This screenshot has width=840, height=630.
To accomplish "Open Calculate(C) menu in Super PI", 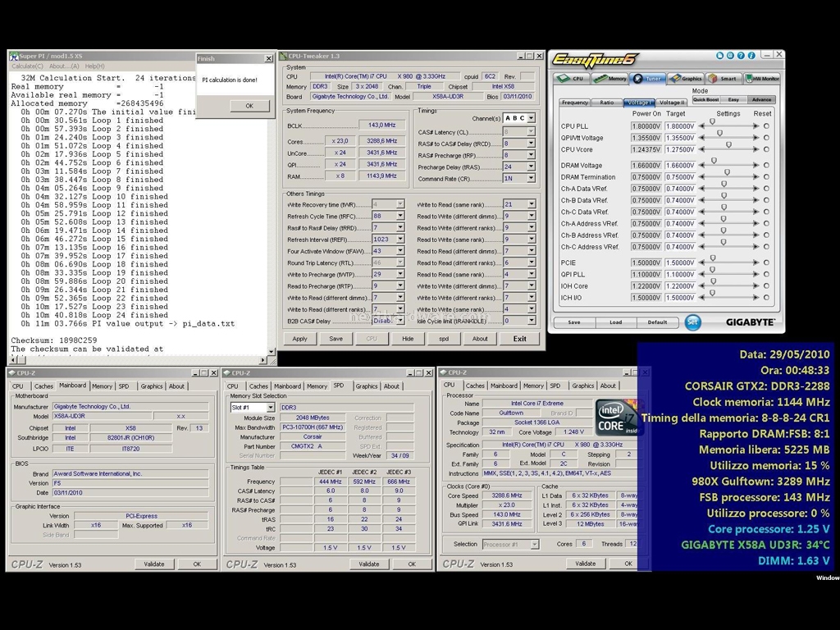I will [27, 66].
